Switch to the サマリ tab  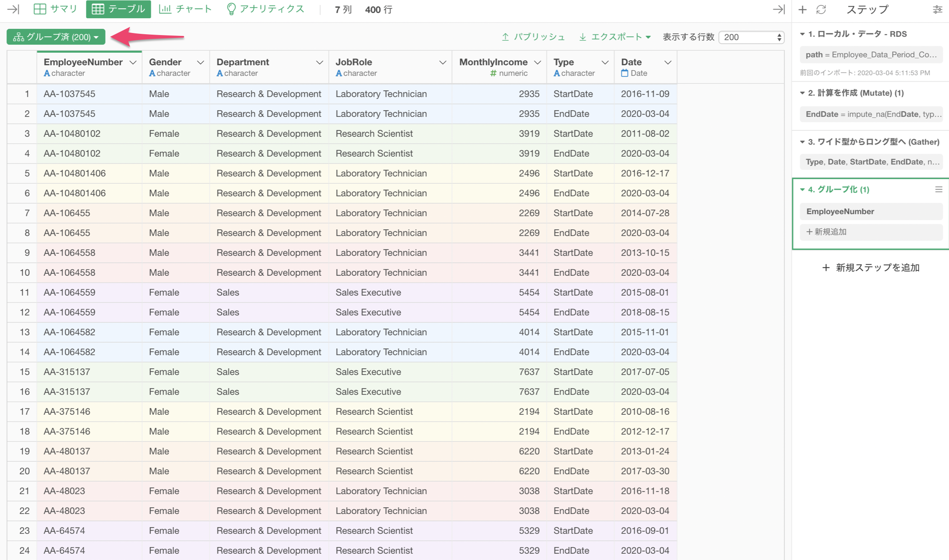[55, 9]
